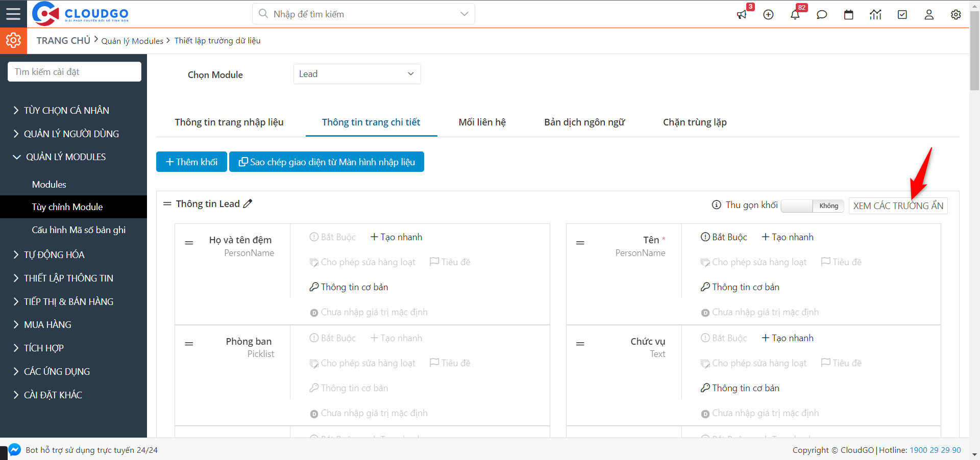This screenshot has height=460, width=980.
Task: Open the notifications bell icon
Action: 795,15
